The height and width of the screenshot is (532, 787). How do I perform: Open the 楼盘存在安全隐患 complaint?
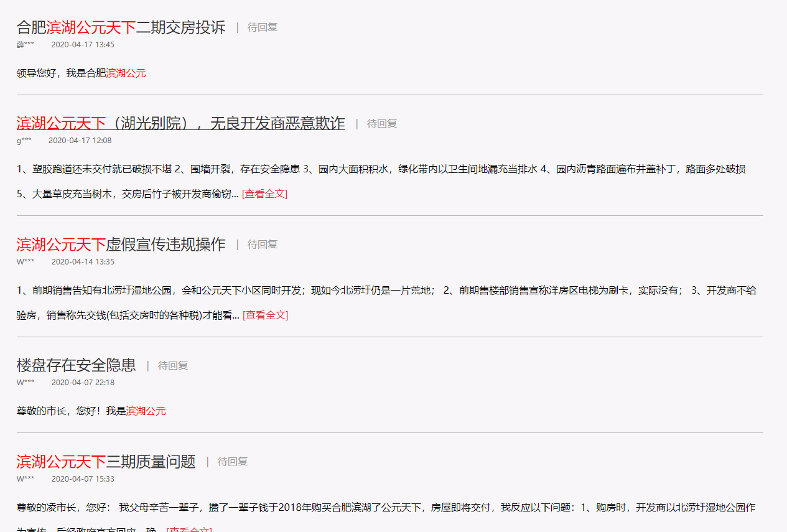[x=76, y=365]
